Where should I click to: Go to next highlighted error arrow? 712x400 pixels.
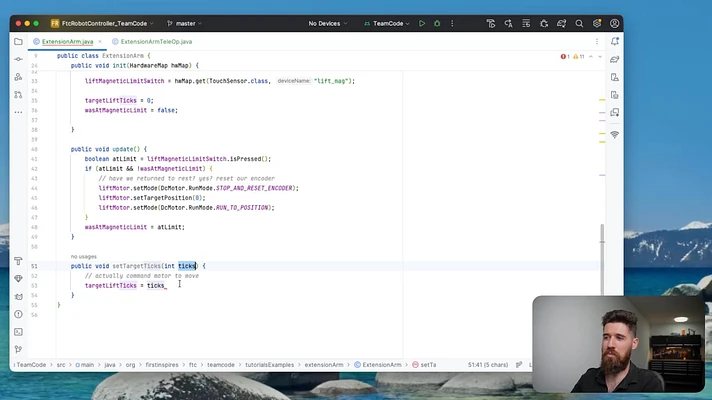(x=600, y=57)
